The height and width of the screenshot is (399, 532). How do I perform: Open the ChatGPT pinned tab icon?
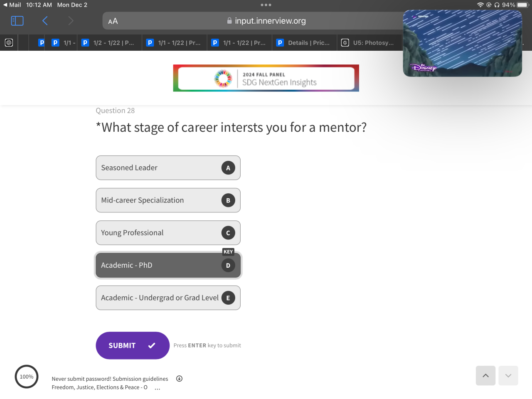pos(9,42)
